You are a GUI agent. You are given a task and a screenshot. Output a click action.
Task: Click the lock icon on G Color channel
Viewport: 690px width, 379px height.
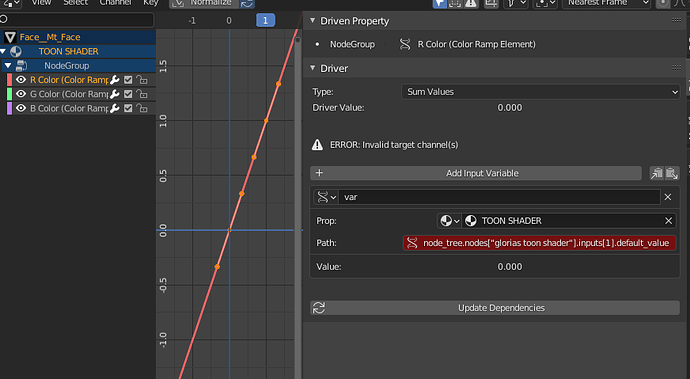point(142,94)
